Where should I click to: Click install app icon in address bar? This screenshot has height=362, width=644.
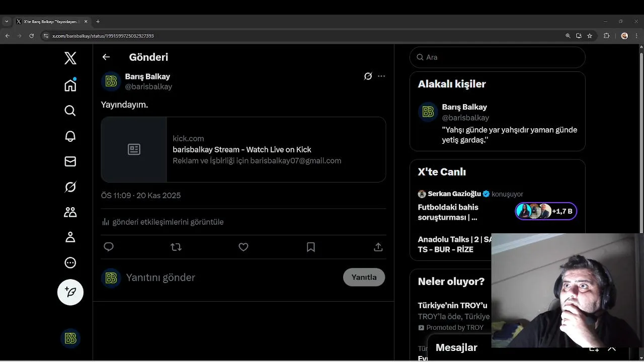coord(579,36)
